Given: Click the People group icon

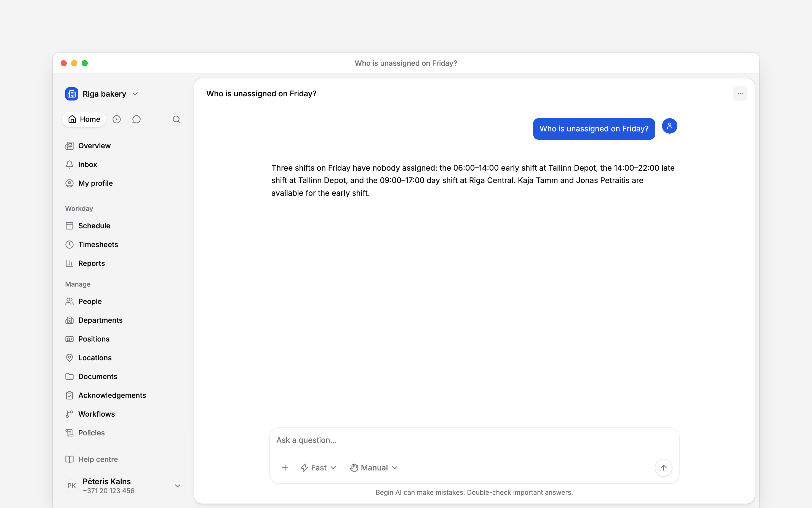Looking at the screenshot, I should pyautogui.click(x=70, y=301).
